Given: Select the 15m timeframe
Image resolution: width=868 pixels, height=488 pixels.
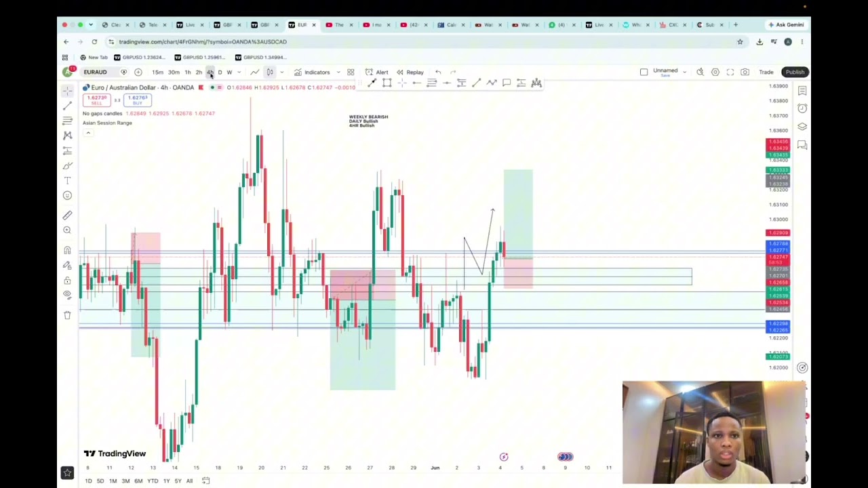Looking at the screenshot, I should [157, 73].
